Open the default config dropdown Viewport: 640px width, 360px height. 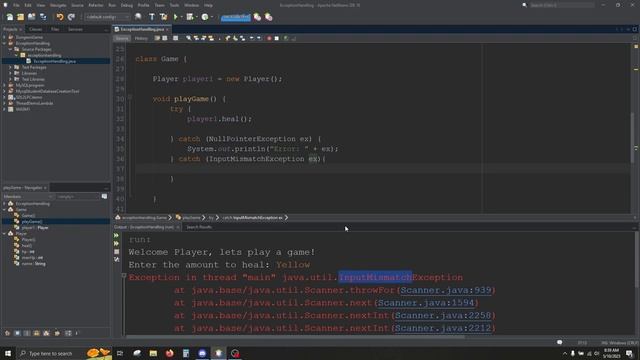point(107,17)
